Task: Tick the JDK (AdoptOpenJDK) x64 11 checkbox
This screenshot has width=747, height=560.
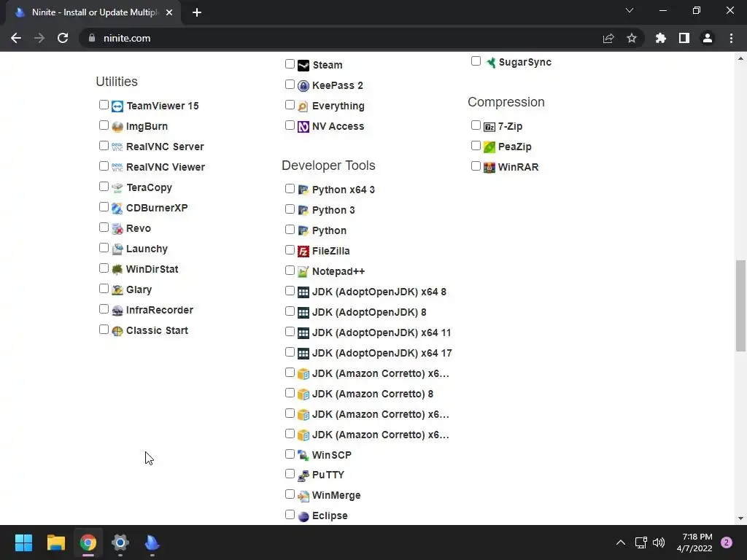Action: point(290,332)
